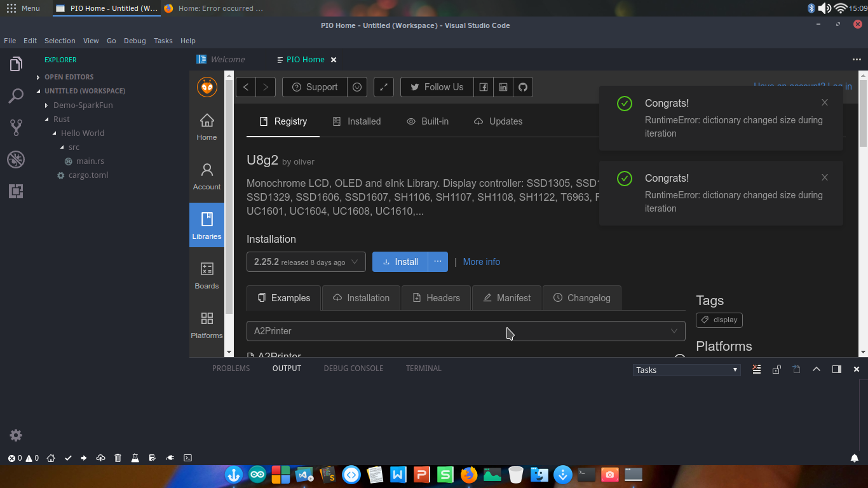Click PlatformIO Home icon in status bar
The height and width of the screenshot is (488, 868).
click(51, 457)
